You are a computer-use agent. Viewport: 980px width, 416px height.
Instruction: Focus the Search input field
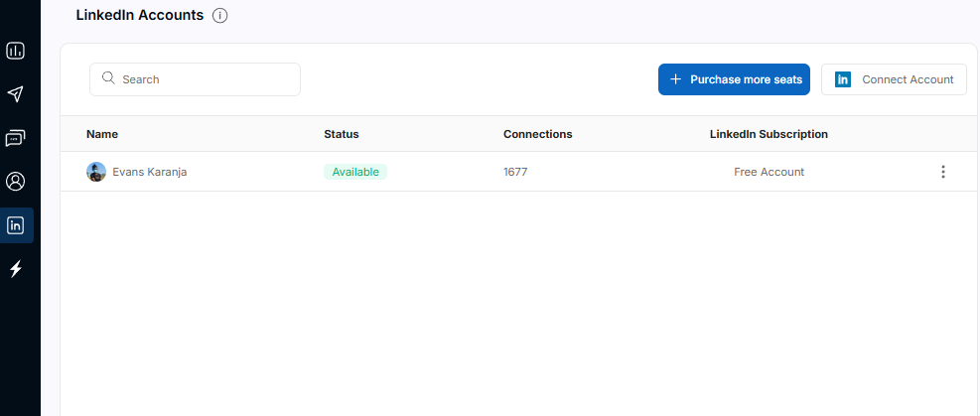(x=195, y=79)
